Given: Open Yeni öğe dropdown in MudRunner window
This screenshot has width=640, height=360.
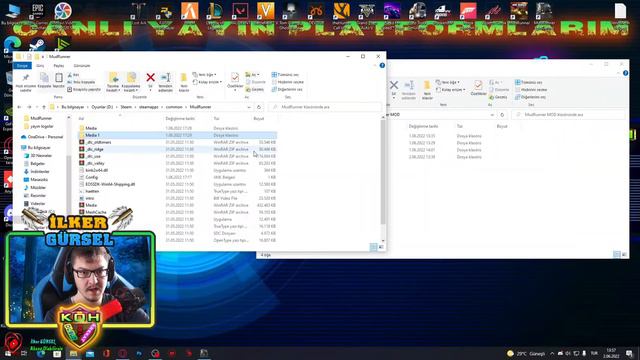Looking at the screenshot, I should 204,75.
